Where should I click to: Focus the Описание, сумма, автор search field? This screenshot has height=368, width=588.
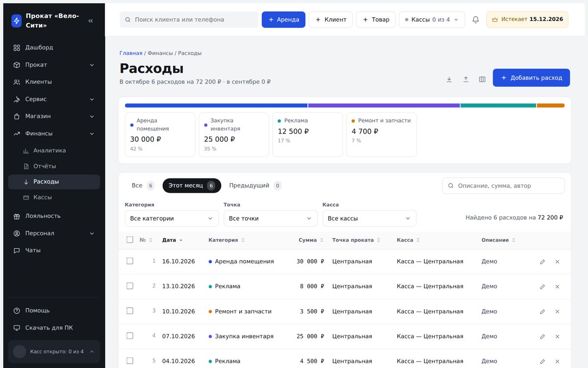(x=503, y=185)
